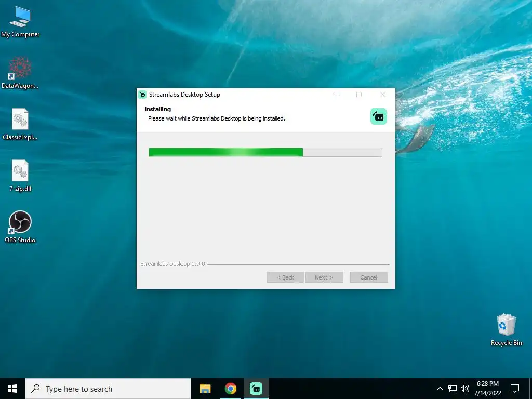Open the notification center icon
Viewport: 532px width, 399px height.
tap(515, 389)
